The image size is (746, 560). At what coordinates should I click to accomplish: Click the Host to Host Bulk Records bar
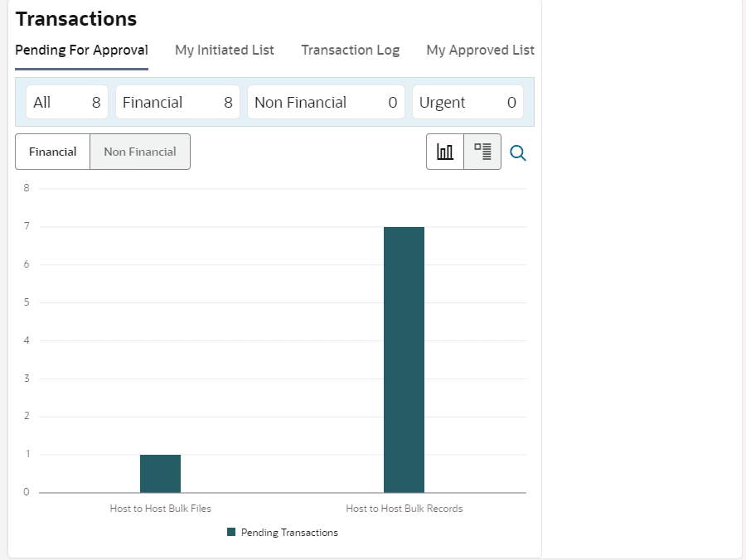tap(404, 360)
